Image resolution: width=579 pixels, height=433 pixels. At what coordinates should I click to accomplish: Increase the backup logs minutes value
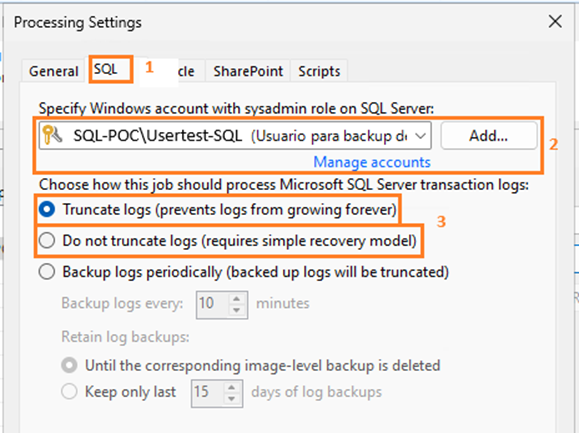(237, 299)
